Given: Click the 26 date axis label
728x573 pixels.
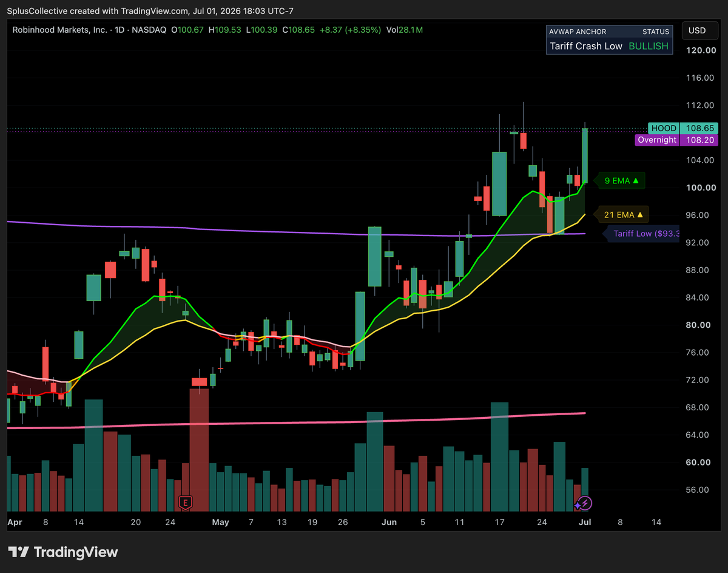Looking at the screenshot, I should pyautogui.click(x=343, y=522).
